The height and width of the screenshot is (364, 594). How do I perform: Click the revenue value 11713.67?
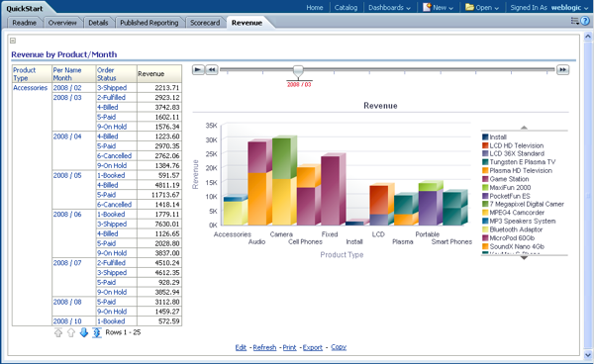(165, 195)
